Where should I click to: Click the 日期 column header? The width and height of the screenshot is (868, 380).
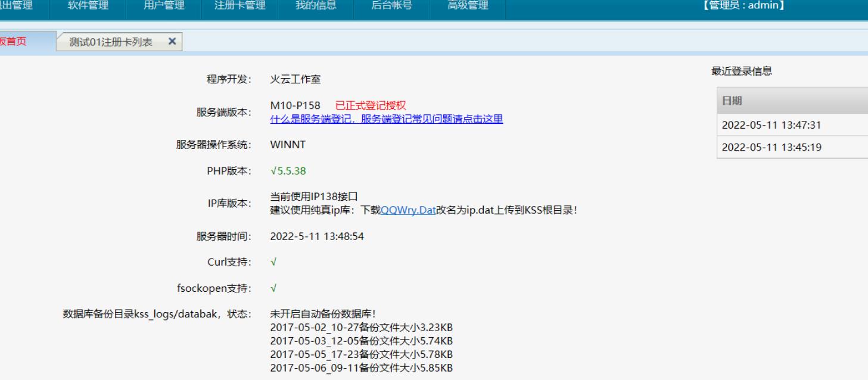coord(732,100)
